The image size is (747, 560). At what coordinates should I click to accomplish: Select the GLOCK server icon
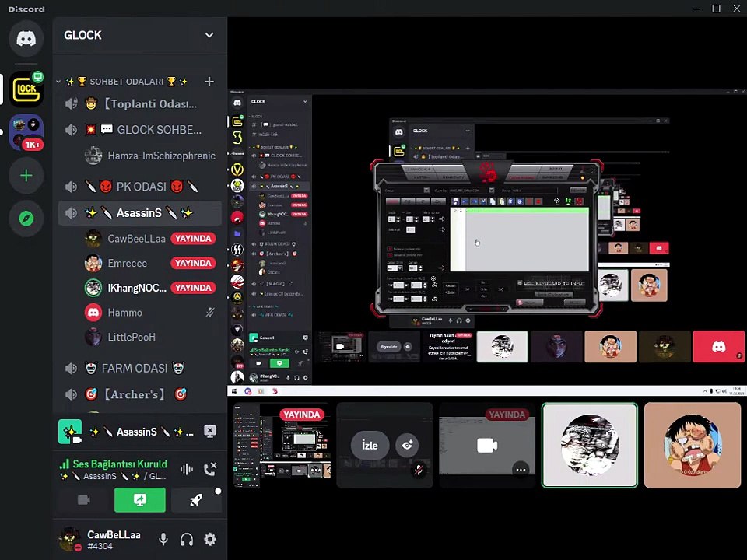pyautogui.click(x=26, y=89)
